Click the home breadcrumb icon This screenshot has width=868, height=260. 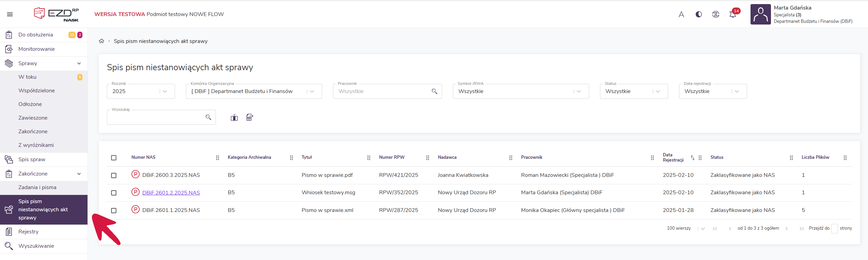tap(101, 41)
